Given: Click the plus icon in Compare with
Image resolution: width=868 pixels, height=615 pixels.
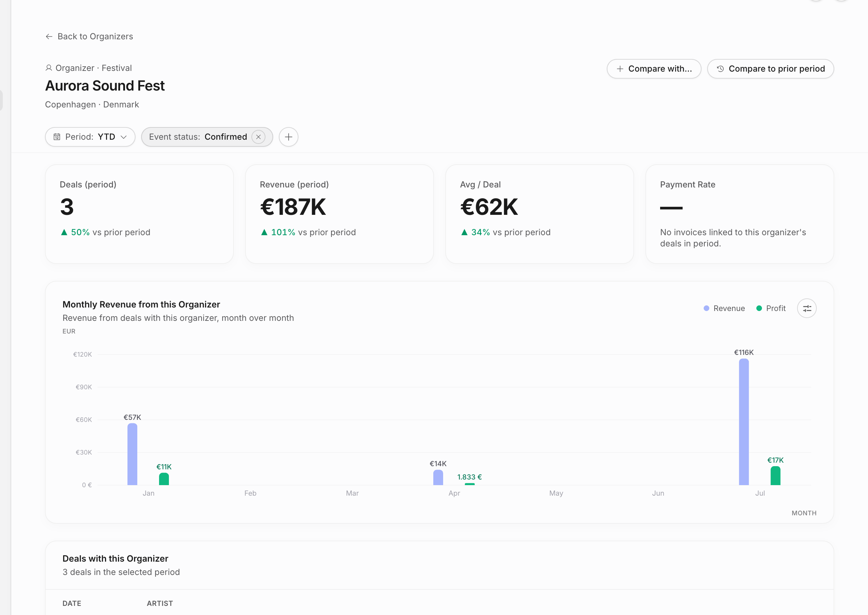Looking at the screenshot, I should click(x=620, y=68).
